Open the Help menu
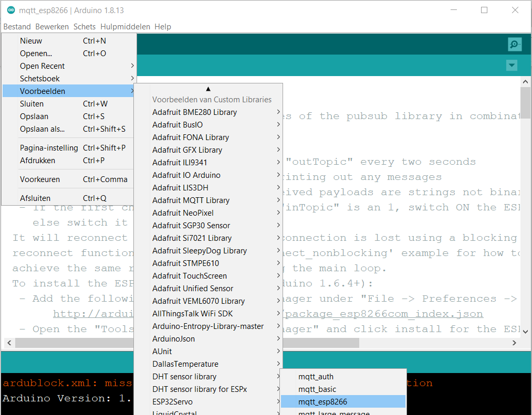532x415 pixels. coord(163,26)
